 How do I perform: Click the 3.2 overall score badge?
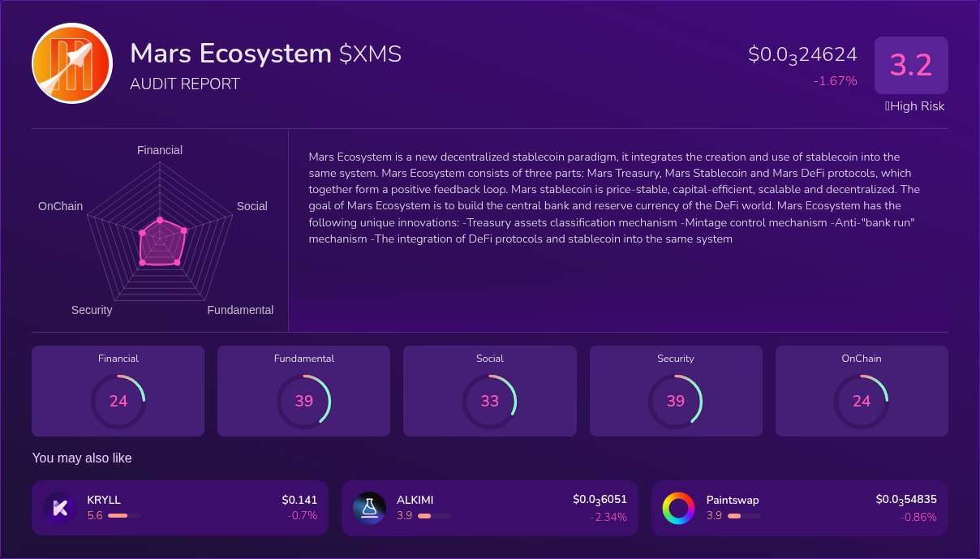(911, 65)
